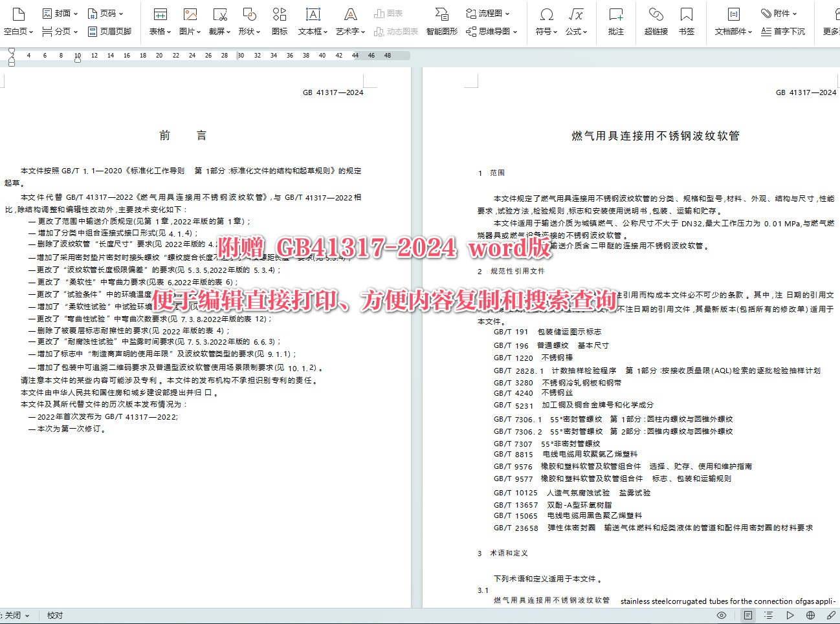Click the 校对 proofing status item
840x624 pixels.
(55, 616)
